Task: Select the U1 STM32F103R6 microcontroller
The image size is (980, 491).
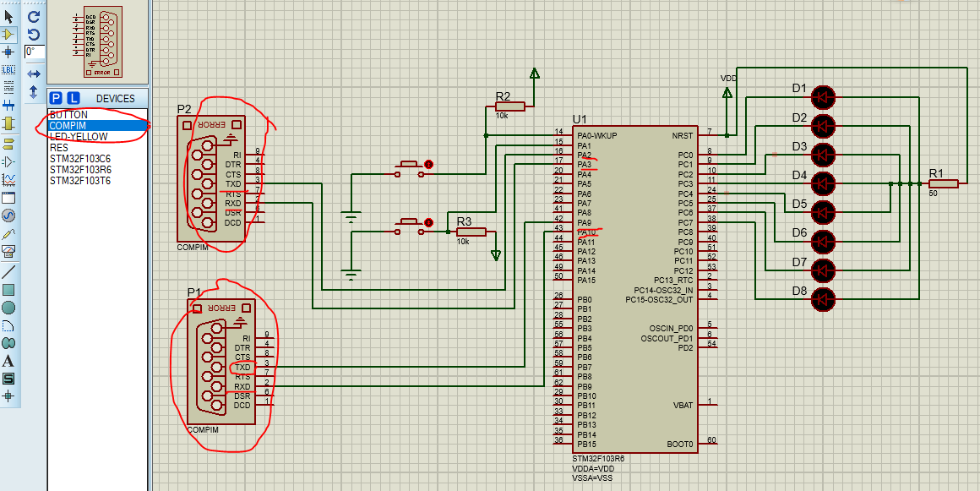Action: (635, 287)
